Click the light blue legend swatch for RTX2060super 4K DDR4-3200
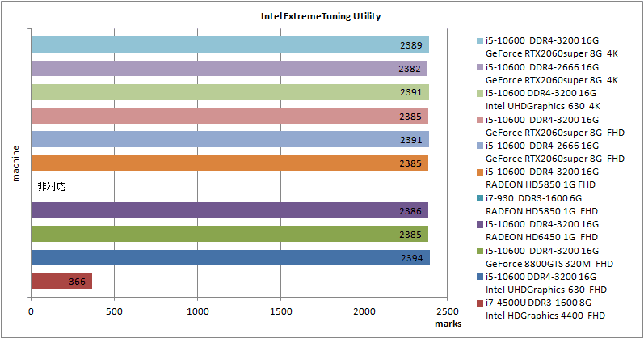Viewport: 644px width, 339px height. [480, 40]
